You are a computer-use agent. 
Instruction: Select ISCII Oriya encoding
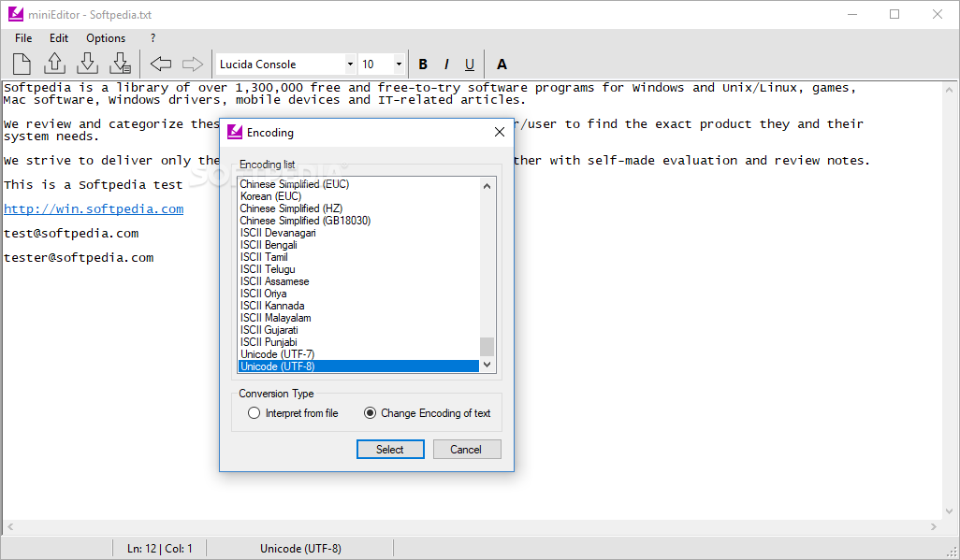[x=358, y=294]
